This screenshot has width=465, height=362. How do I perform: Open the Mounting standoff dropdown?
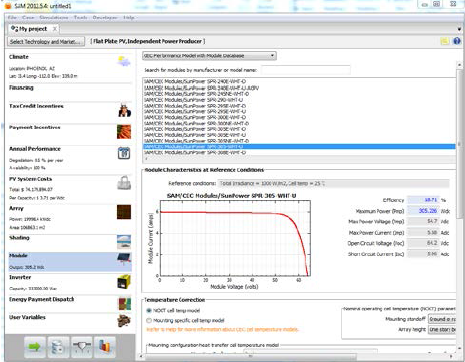(442, 319)
